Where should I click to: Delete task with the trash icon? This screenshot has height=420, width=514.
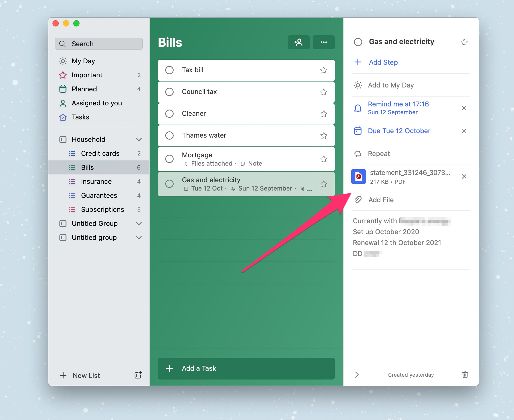(x=465, y=375)
